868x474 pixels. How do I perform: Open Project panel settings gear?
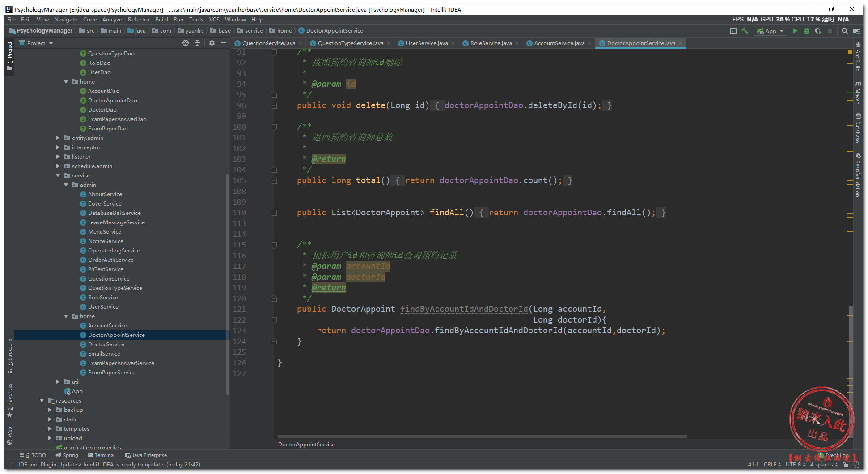pyautogui.click(x=212, y=43)
